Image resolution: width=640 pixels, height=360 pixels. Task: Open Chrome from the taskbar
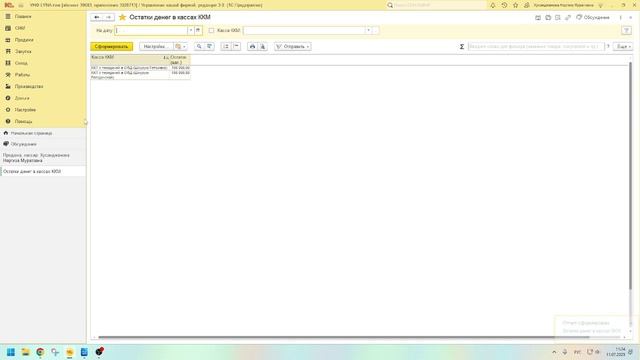coord(40,352)
